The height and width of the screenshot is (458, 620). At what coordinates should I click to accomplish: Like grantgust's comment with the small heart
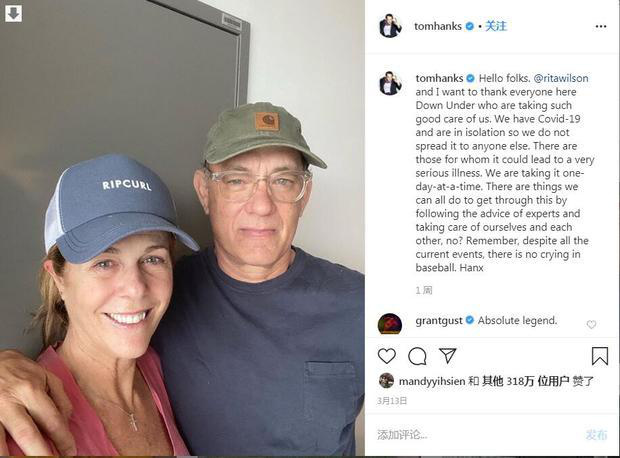tap(591, 324)
